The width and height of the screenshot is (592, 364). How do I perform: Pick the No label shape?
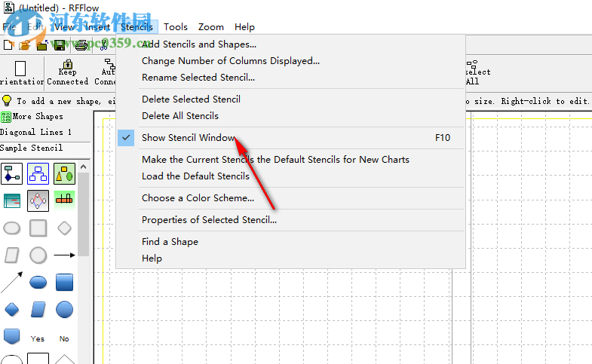(64, 338)
